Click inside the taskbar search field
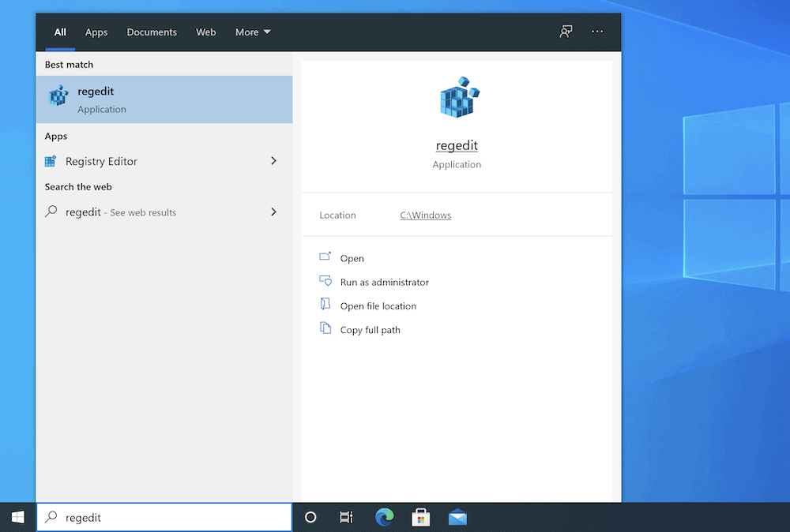This screenshot has width=790, height=532. pos(158,517)
